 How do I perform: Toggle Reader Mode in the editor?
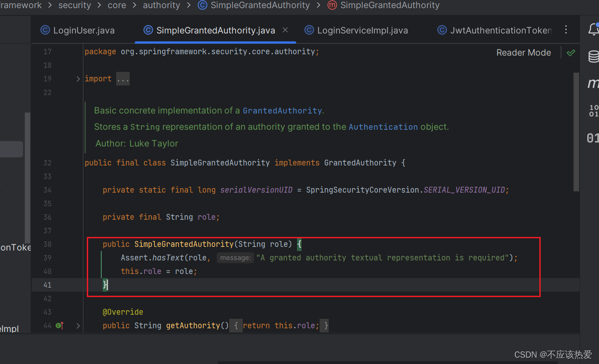click(x=524, y=52)
